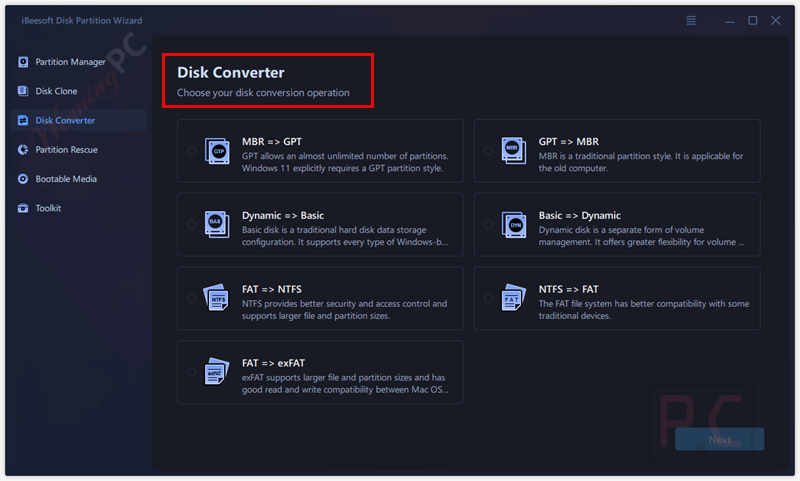The height and width of the screenshot is (481, 800).
Task: Select the FAT => exFAT radio button
Action: [191, 372]
